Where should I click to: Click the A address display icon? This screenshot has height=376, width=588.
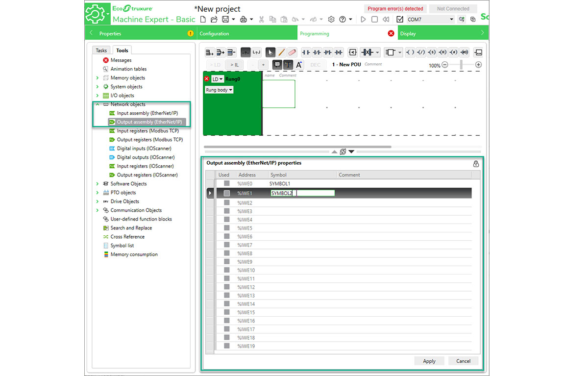pos(299,65)
